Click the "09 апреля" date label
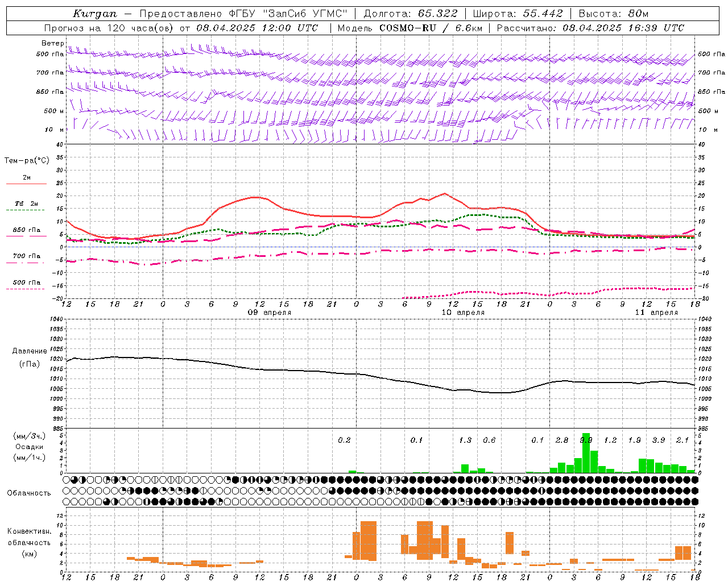The height and width of the screenshot is (582, 728). tap(270, 313)
